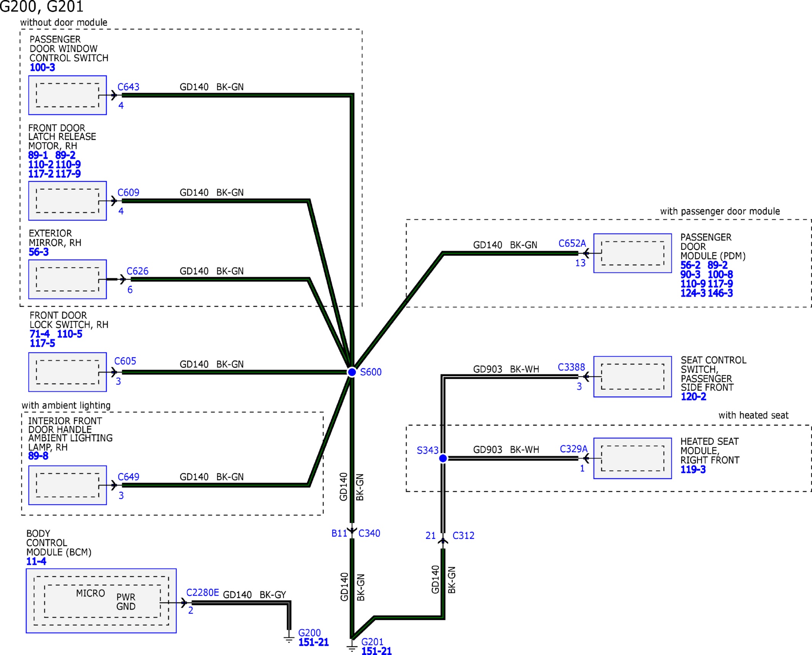812x655 pixels.
Task: Open page reference 100-3 link
Action: [42, 67]
